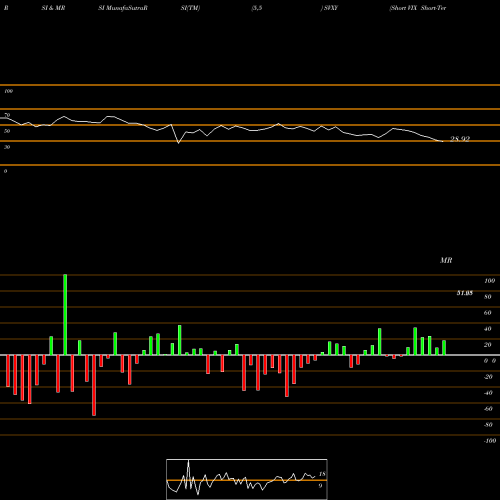Image resolution: width=500 pixels, height=500 pixels.
Task: Click the MR heading above the bar chart
Action: coord(446,260)
